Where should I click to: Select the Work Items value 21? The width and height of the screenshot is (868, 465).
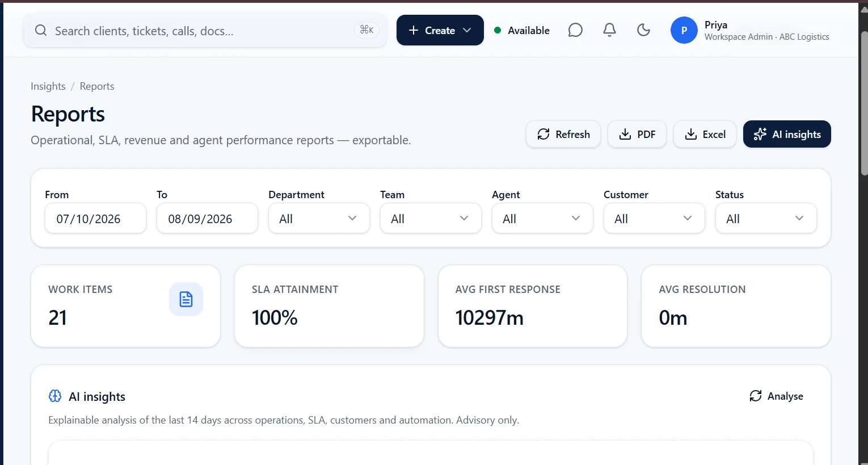click(57, 318)
